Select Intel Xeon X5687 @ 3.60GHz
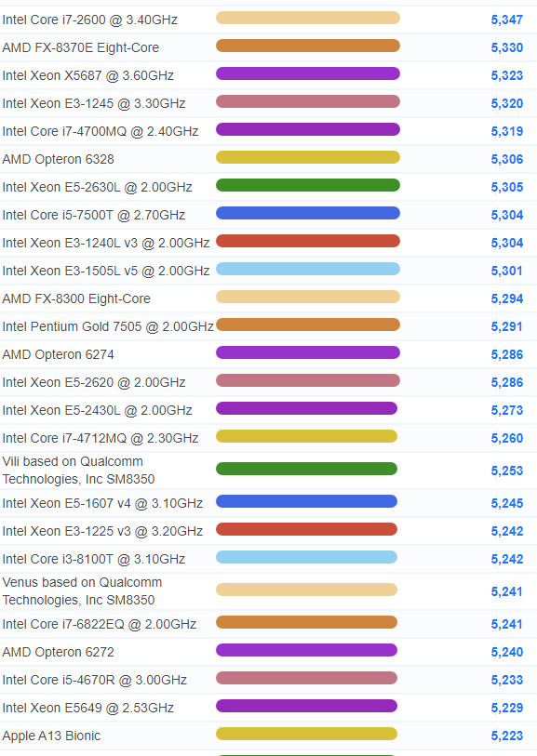 coord(87,75)
